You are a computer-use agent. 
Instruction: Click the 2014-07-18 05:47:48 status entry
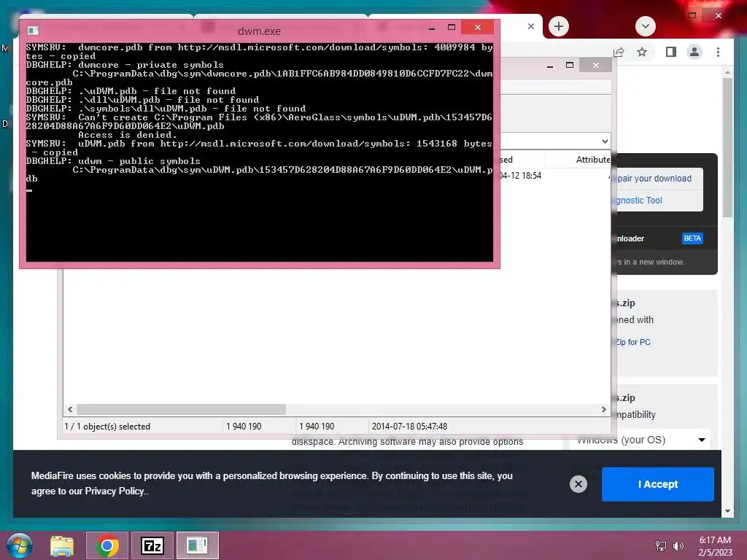pyautogui.click(x=410, y=426)
